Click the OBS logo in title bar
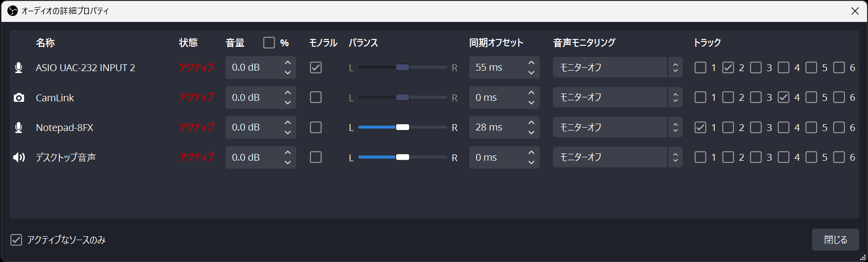 (13, 11)
